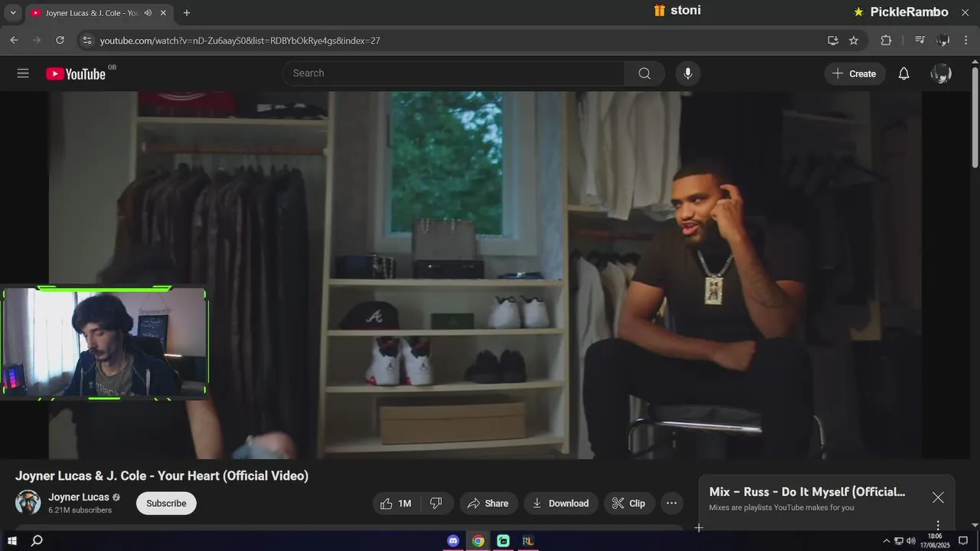The height and width of the screenshot is (551, 980).
Task: Go to the YouTube home logo
Action: (76, 73)
